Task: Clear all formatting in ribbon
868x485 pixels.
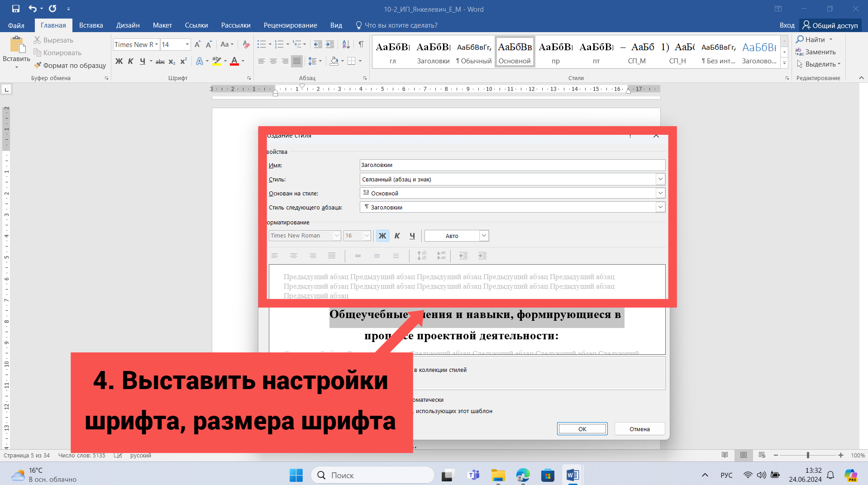Action: tap(246, 44)
